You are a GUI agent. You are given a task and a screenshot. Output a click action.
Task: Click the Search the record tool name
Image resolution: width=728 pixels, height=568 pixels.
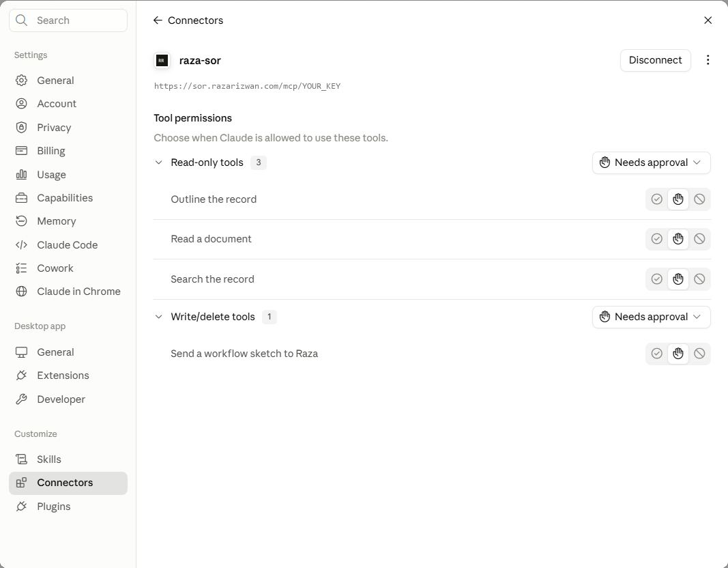click(213, 279)
